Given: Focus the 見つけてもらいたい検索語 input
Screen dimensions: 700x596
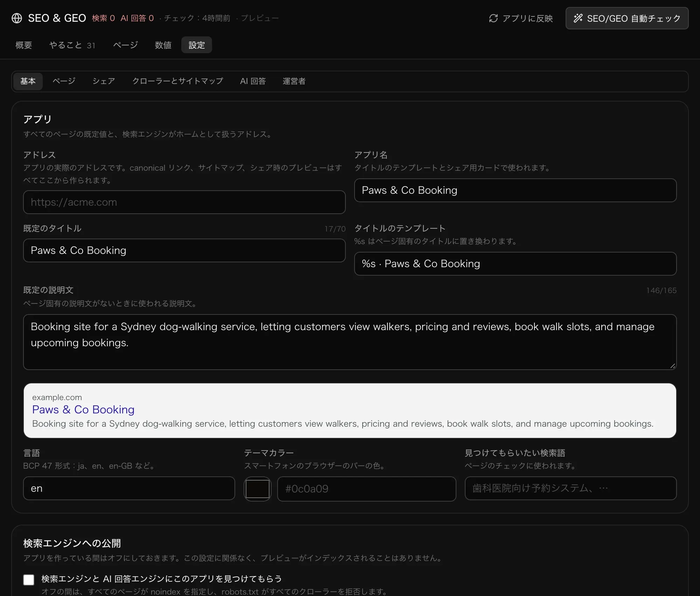Looking at the screenshot, I should point(570,488).
